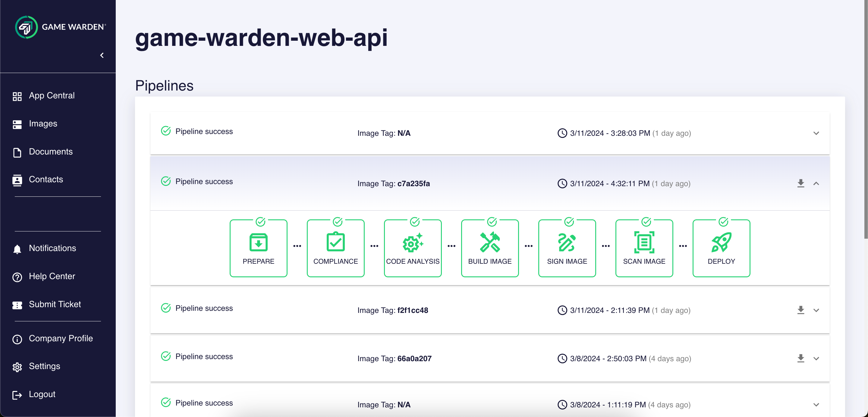
Task: Click the Images server icon
Action: pos(17,125)
